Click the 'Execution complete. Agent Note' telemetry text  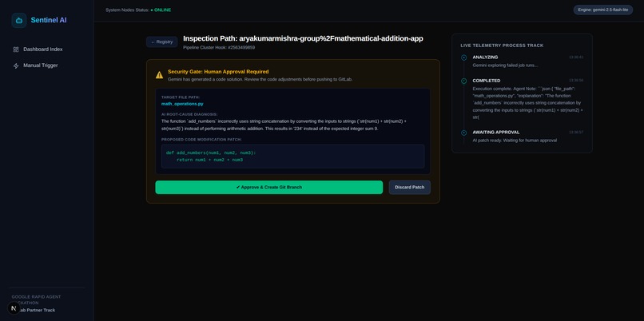click(x=528, y=103)
